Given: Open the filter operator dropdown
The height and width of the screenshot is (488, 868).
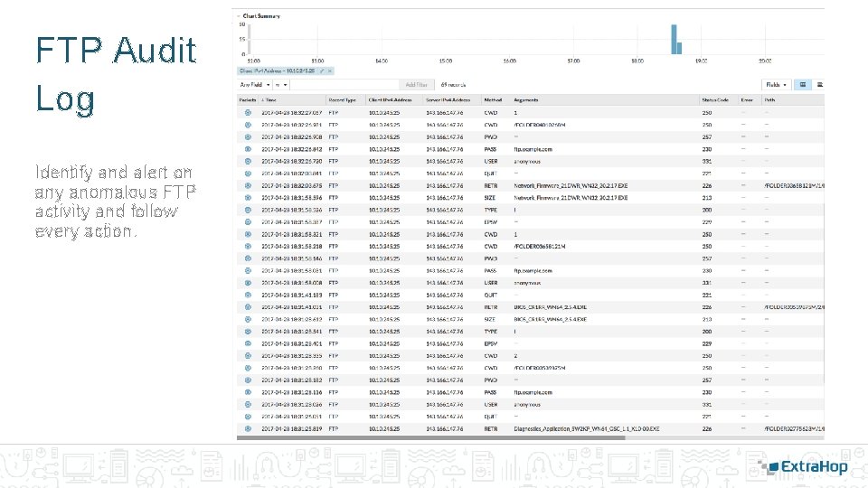Looking at the screenshot, I should [281, 85].
